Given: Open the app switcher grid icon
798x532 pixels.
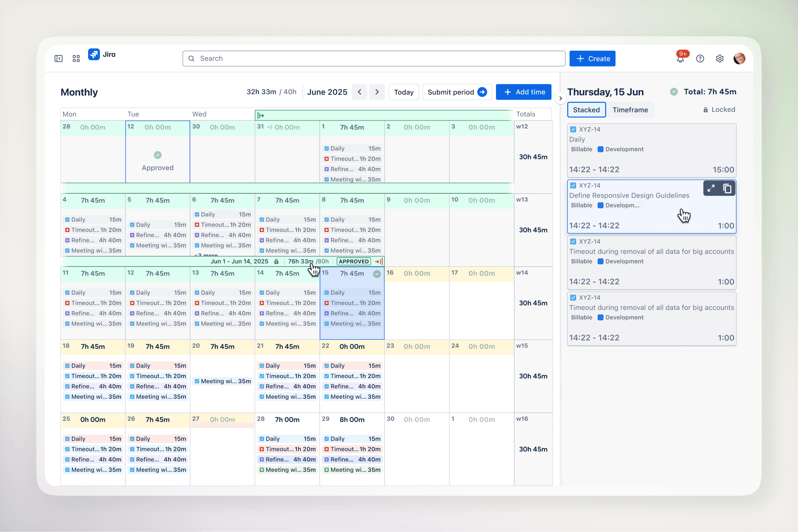Looking at the screenshot, I should point(76,59).
